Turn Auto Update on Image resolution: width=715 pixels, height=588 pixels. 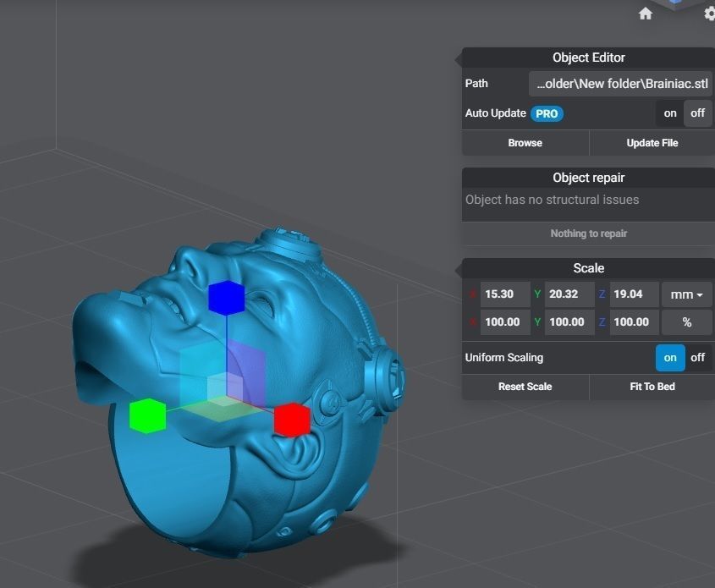click(670, 113)
